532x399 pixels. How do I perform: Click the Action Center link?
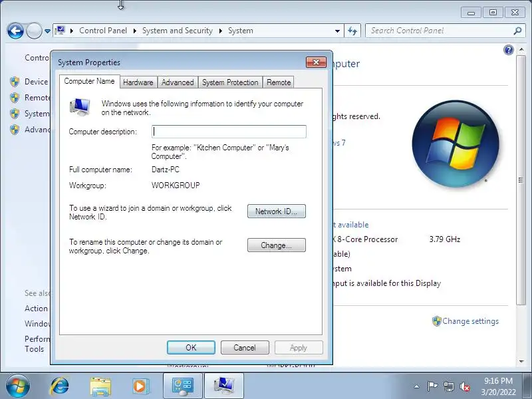(37, 309)
